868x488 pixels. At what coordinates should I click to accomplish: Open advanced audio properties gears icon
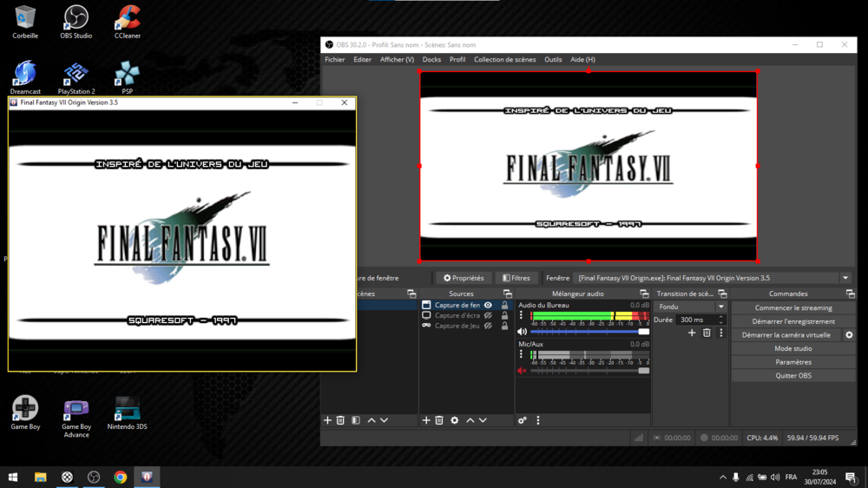[523, 420]
